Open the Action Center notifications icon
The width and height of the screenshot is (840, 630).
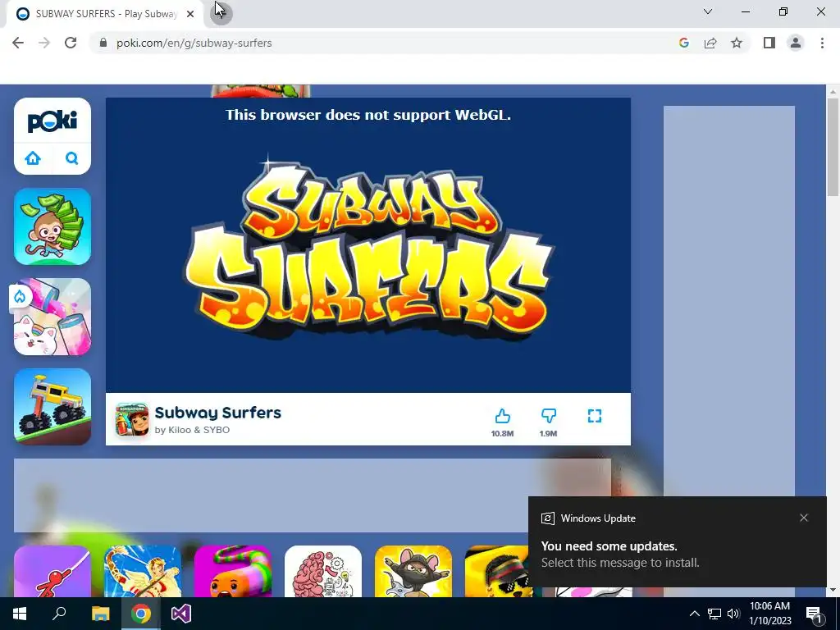[814, 614]
